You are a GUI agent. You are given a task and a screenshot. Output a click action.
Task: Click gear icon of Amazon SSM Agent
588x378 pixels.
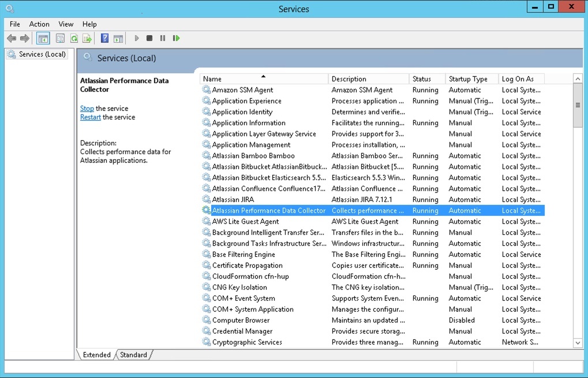206,89
